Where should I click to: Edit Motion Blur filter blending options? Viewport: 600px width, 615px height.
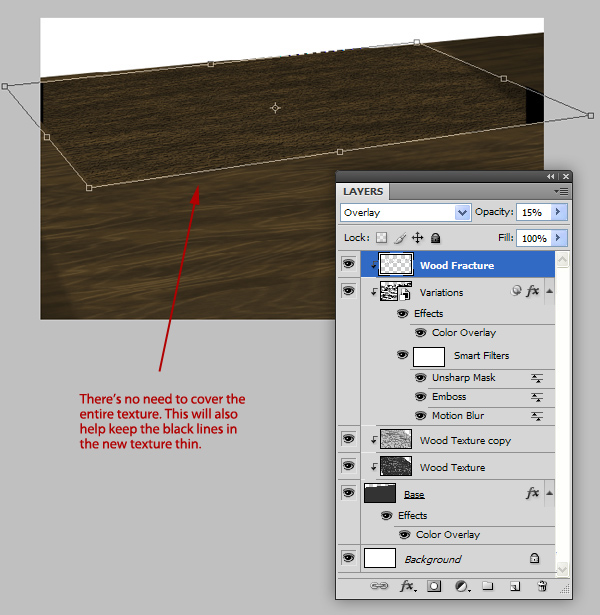coord(536,416)
